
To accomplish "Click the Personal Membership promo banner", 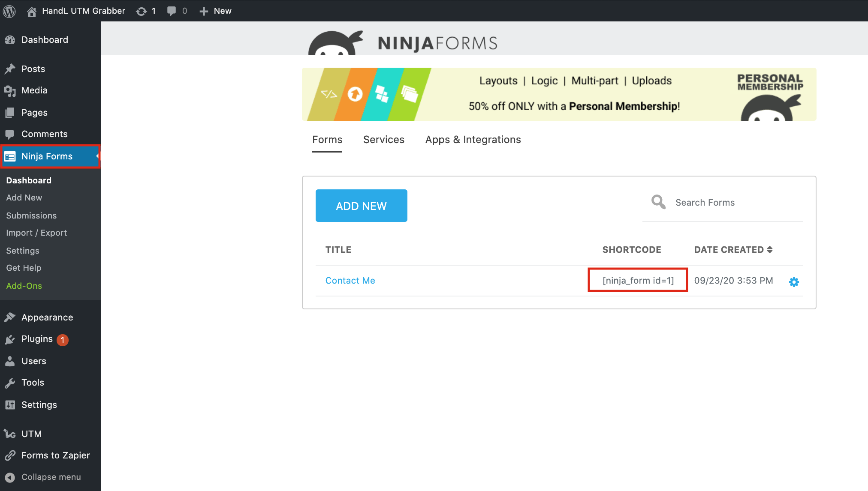I will pyautogui.click(x=558, y=94).
